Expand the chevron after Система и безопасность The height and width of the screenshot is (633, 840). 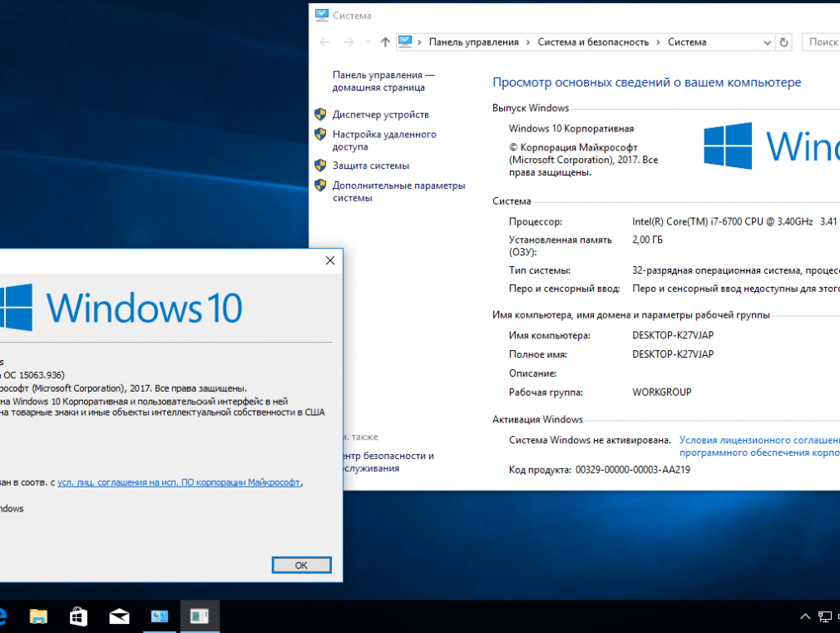point(659,42)
